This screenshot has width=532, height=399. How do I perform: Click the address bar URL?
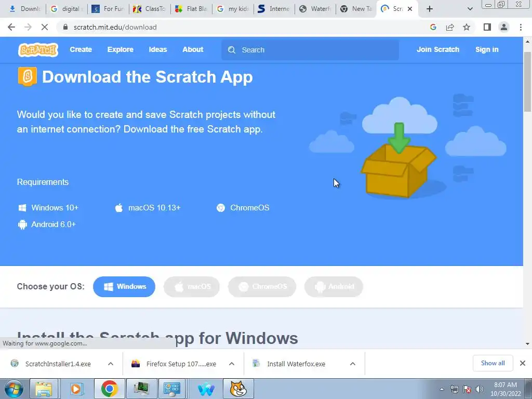click(115, 27)
